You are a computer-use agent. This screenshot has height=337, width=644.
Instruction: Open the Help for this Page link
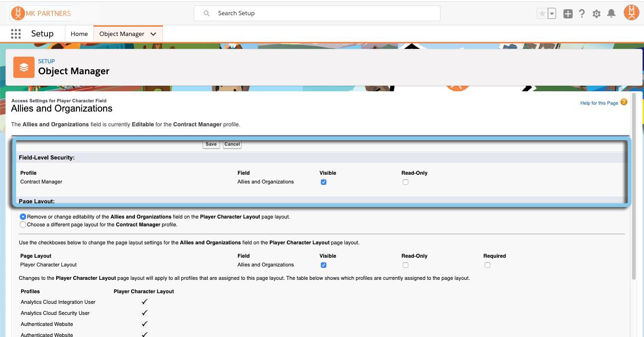pyautogui.click(x=599, y=103)
